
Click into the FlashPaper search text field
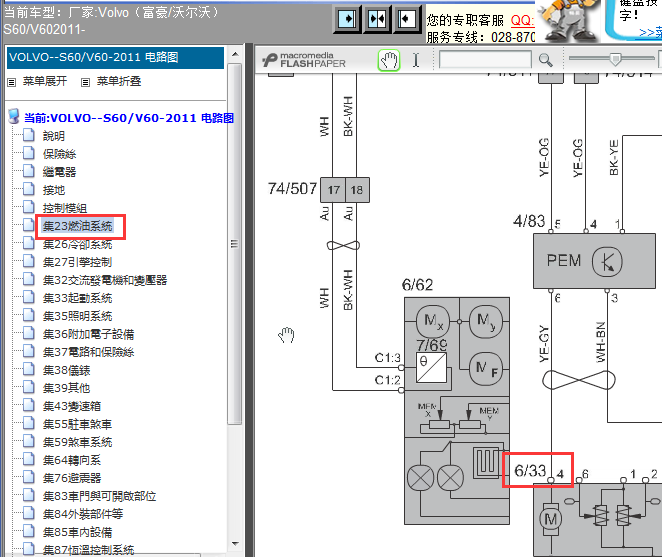[x=485, y=60]
